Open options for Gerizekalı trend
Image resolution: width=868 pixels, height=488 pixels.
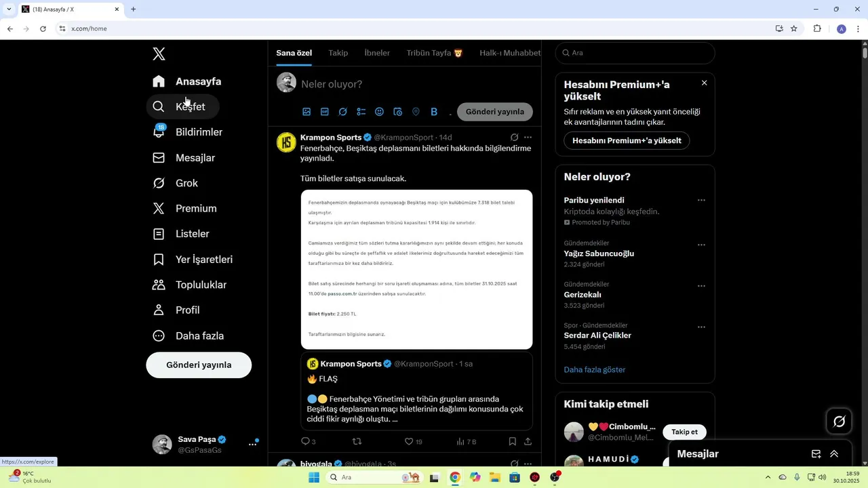[x=701, y=286]
